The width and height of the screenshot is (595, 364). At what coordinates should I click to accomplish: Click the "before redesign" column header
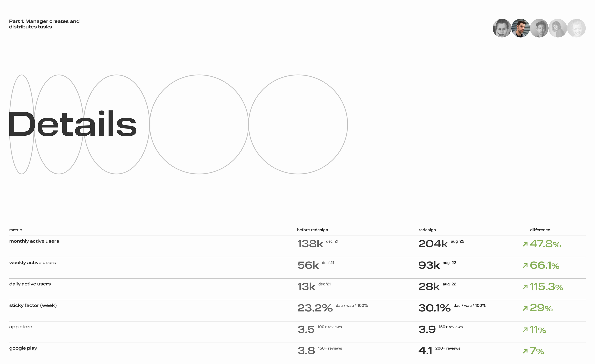click(312, 230)
